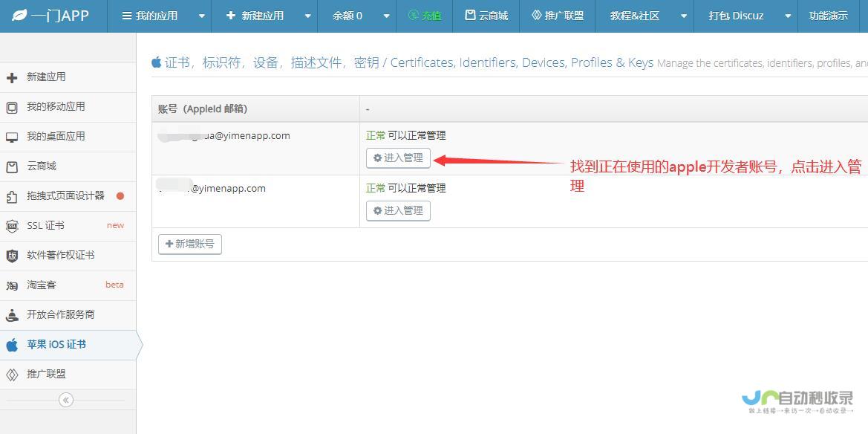Click the puzzle icon for 拖拽式页面设计器
Screen dimensions: 868x434
pos(12,197)
